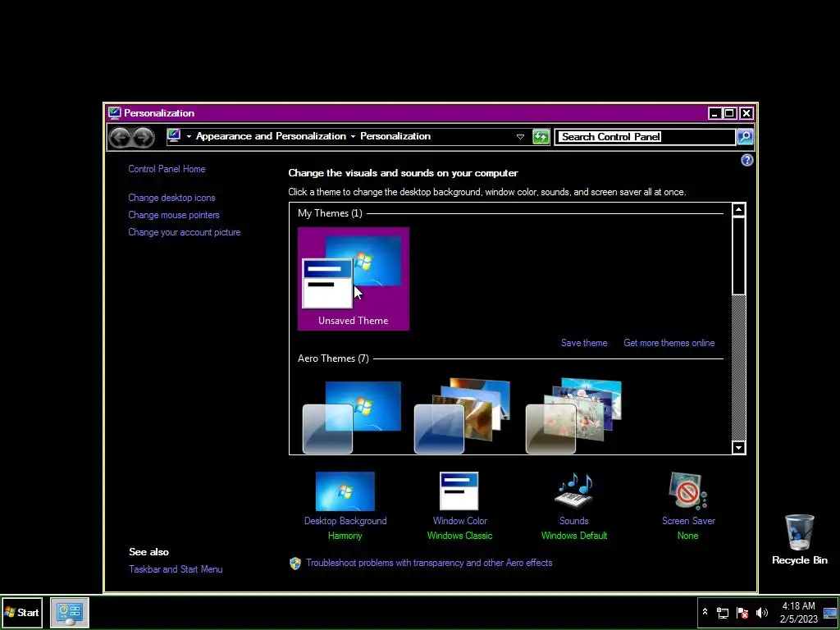
Task: Click the Windows Classic value text
Action: [x=459, y=536]
